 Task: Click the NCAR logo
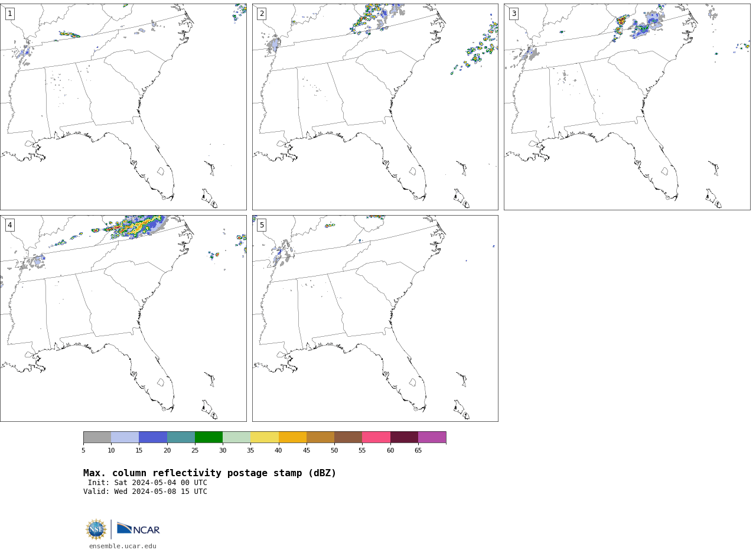(138, 529)
